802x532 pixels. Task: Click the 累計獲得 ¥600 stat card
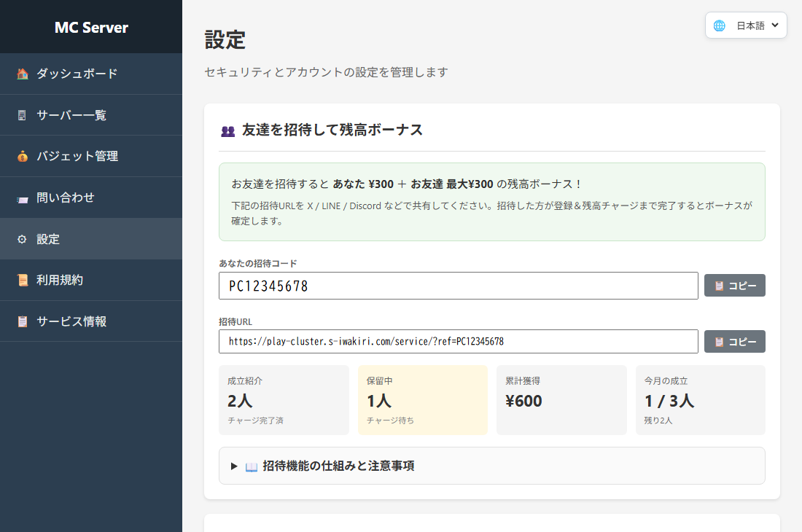tap(561, 400)
